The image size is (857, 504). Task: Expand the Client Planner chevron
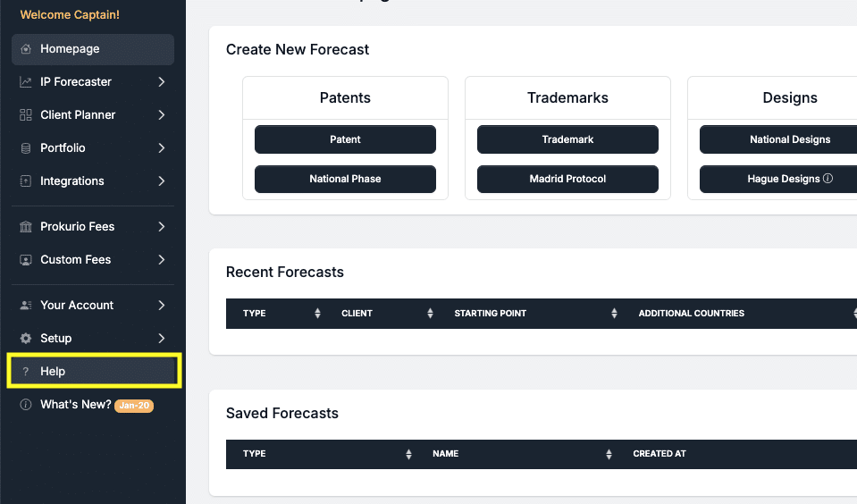(x=162, y=115)
